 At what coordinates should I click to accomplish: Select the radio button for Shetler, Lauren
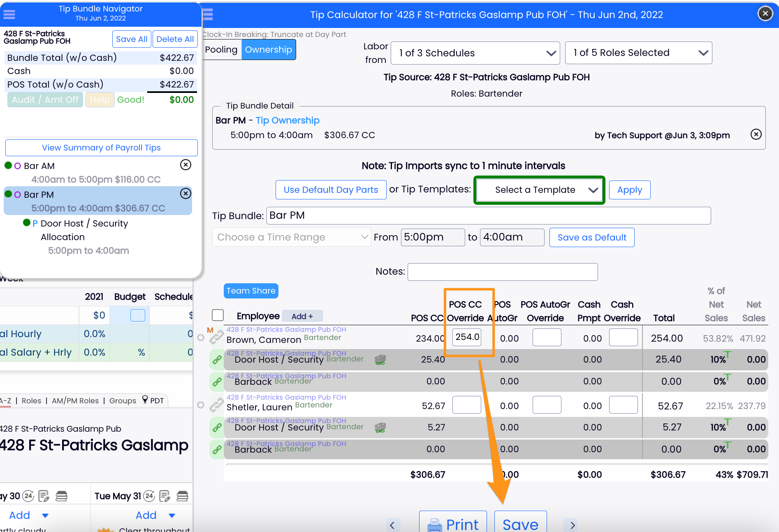tap(201, 405)
